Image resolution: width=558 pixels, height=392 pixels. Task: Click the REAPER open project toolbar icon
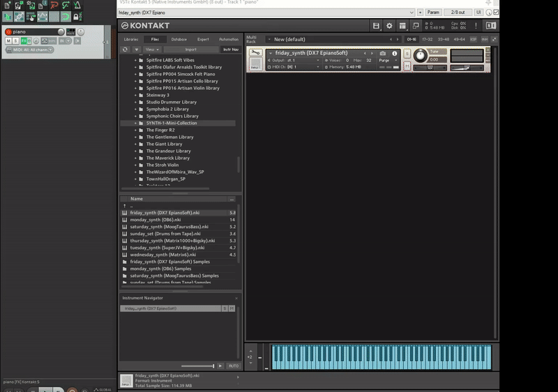[20, 5]
